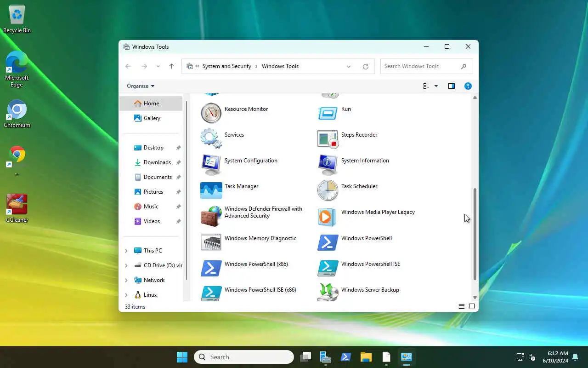Click the scroll up arrow in file list

click(x=475, y=98)
